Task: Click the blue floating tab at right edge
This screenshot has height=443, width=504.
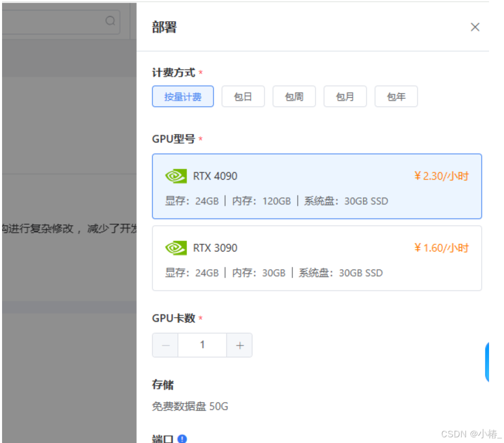Action: [487, 362]
